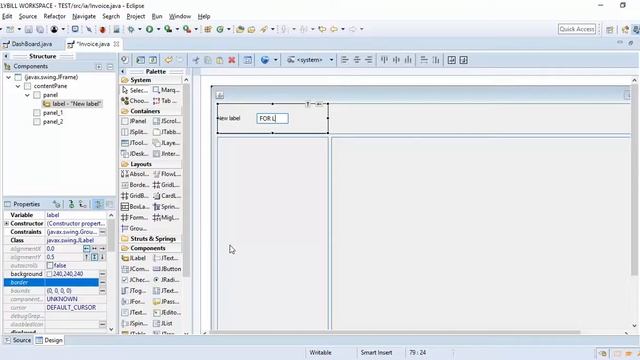Open the Window menu

coord(180,16)
